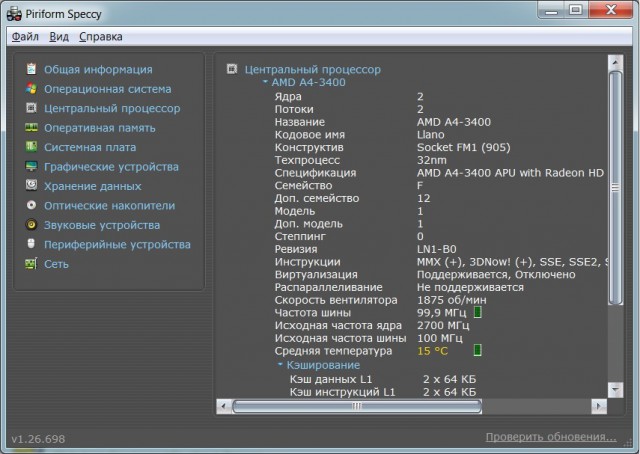The height and width of the screenshot is (454, 640).
Task: Click Проверить обновления link
Action: click(x=551, y=437)
